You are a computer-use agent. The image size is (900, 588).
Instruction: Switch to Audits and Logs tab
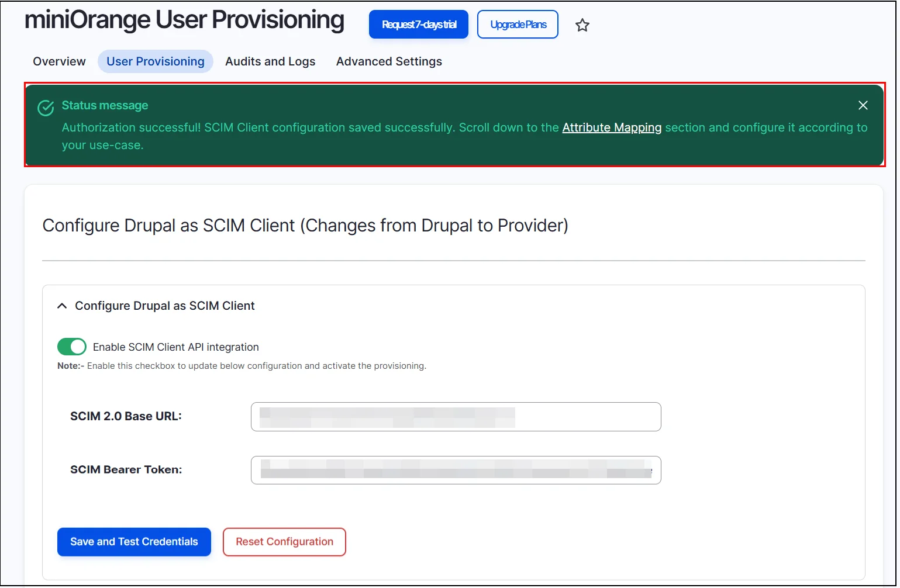[x=270, y=61]
